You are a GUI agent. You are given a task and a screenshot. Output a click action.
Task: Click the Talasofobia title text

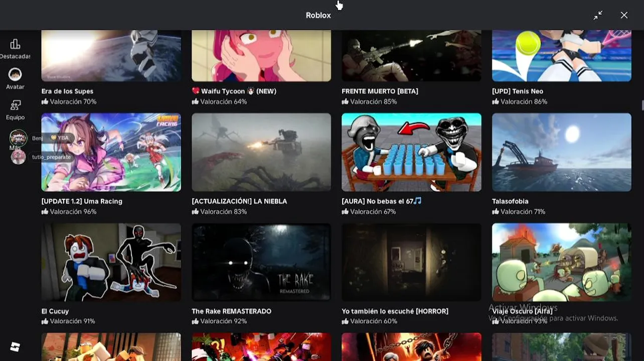[x=510, y=201]
